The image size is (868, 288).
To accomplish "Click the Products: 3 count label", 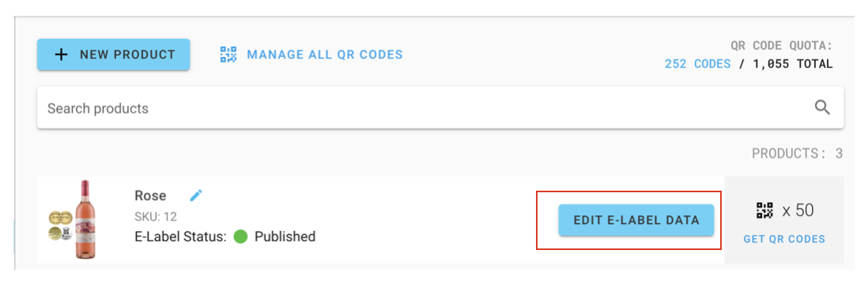I will pyautogui.click(x=797, y=153).
